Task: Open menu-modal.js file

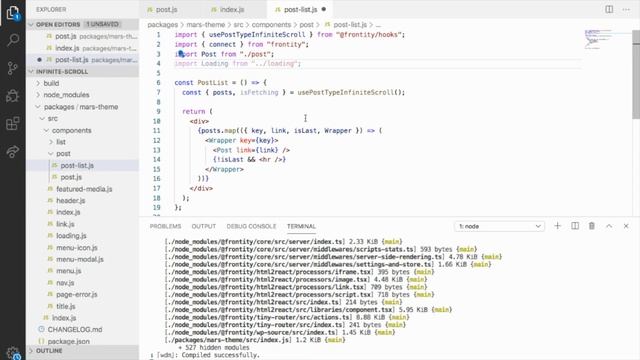Action: pyautogui.click(x=83, y=259)
